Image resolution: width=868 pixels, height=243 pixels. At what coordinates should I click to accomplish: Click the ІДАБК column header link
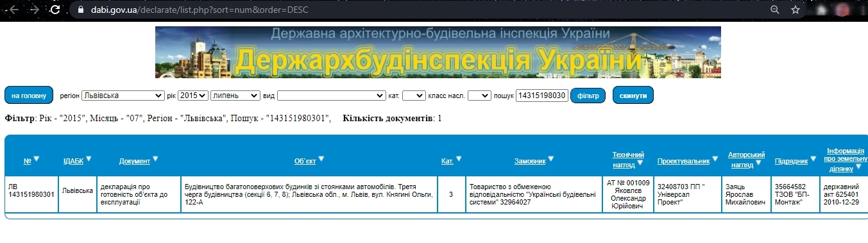click(74, 161)
